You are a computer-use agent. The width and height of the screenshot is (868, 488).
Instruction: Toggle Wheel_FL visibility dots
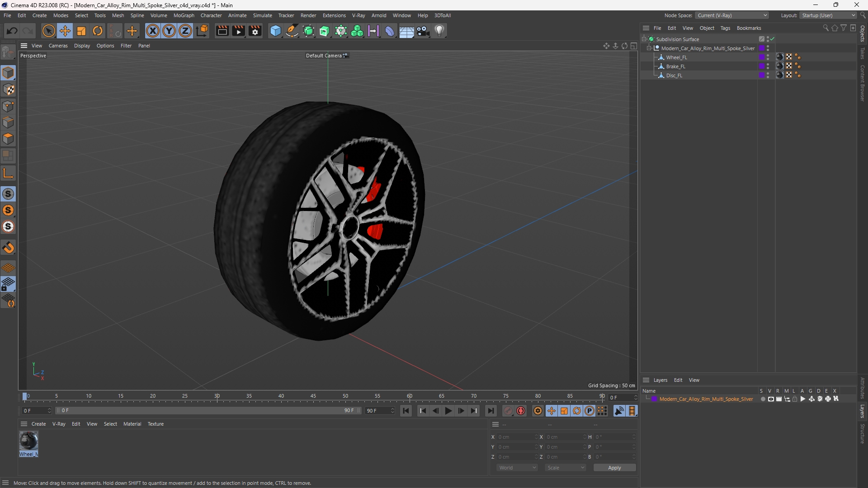[x=768, y=57]
